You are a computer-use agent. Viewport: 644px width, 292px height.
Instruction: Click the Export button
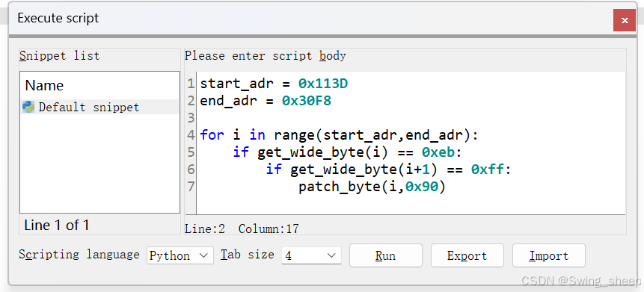[467, 255]
